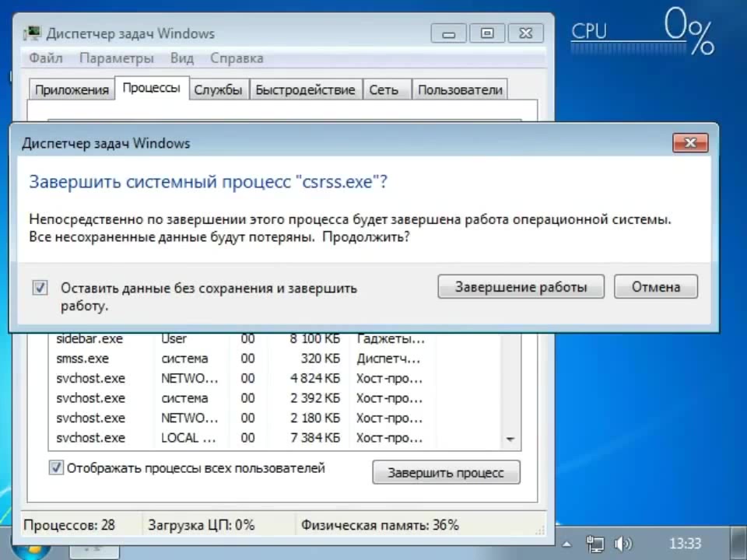The image size is (747, 560).
Task: Open the network icon in system tray
Action: [x=596, y=544]
